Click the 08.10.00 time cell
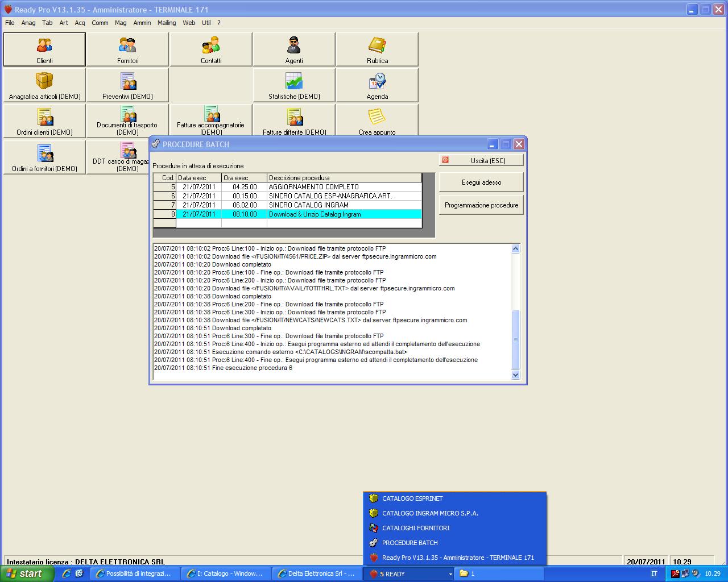The image size is (728, 582). pos(244,214)
